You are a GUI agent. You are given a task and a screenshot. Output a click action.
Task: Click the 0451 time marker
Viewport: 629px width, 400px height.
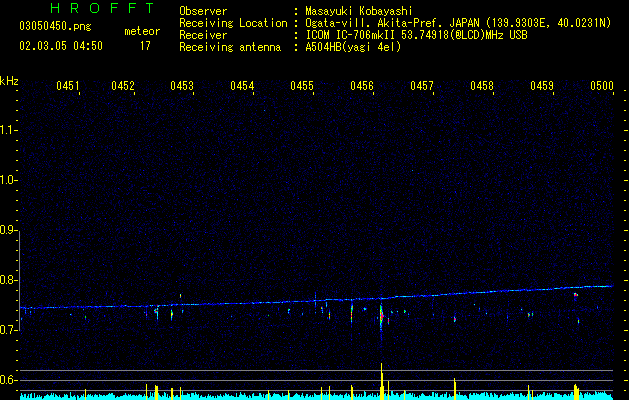coord(67,85)
